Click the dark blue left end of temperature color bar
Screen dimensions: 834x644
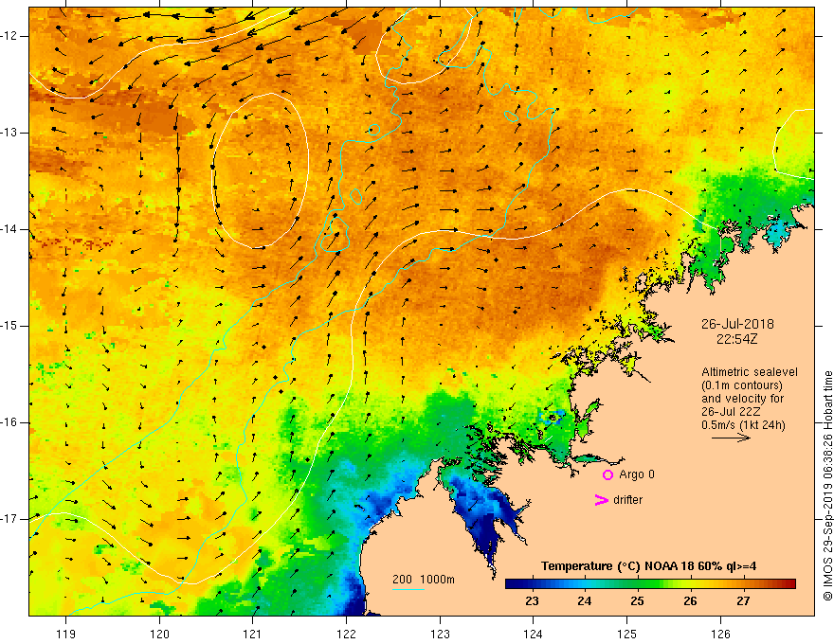tap(512, 584)
